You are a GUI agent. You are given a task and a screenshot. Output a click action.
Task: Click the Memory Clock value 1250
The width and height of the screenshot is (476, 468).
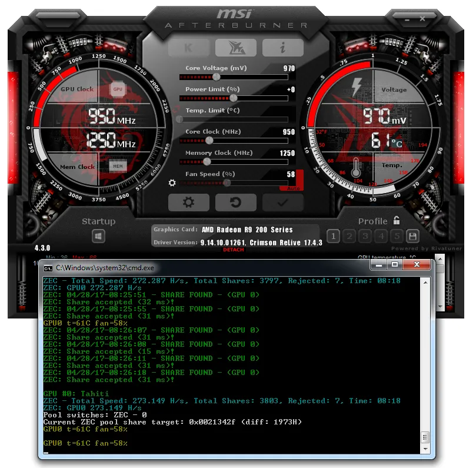click(287, 153)
